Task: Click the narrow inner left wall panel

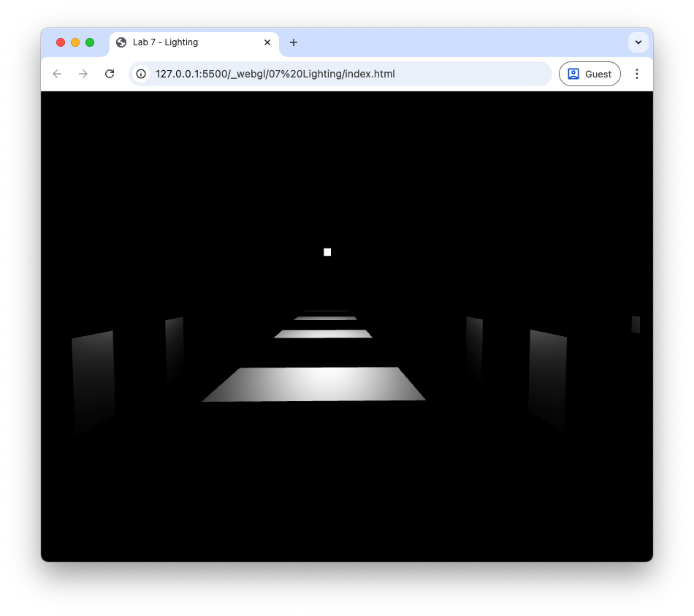Action: coord(174,347)
